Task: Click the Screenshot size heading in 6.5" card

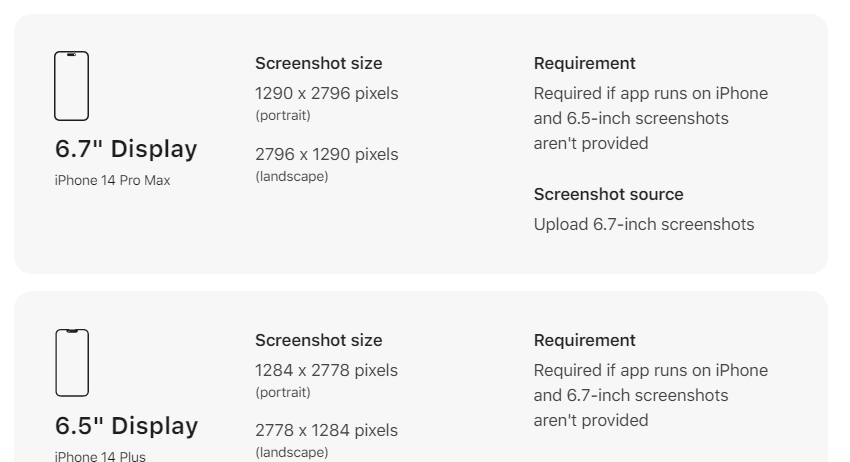Action: tap(319, 341)
